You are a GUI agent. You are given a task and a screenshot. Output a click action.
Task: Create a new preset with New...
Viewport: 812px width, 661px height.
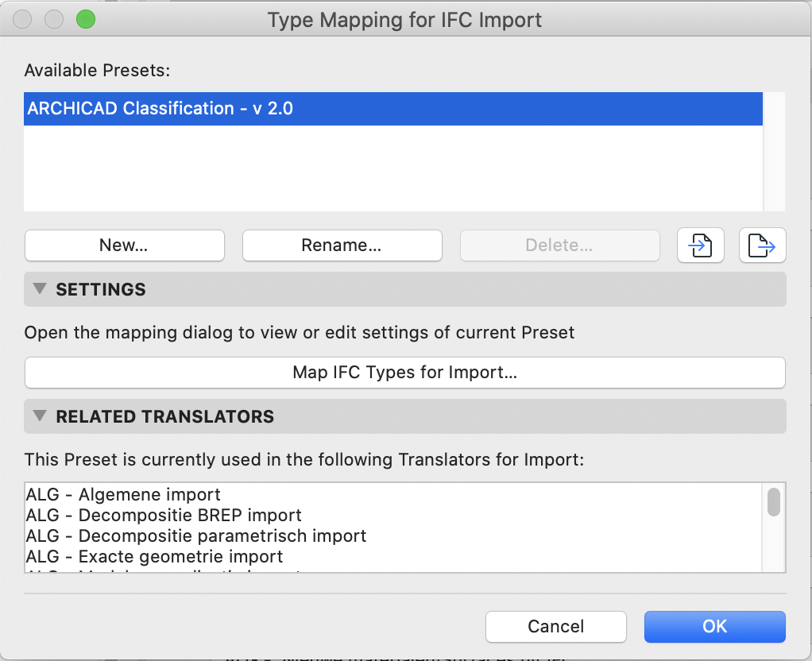124,245
